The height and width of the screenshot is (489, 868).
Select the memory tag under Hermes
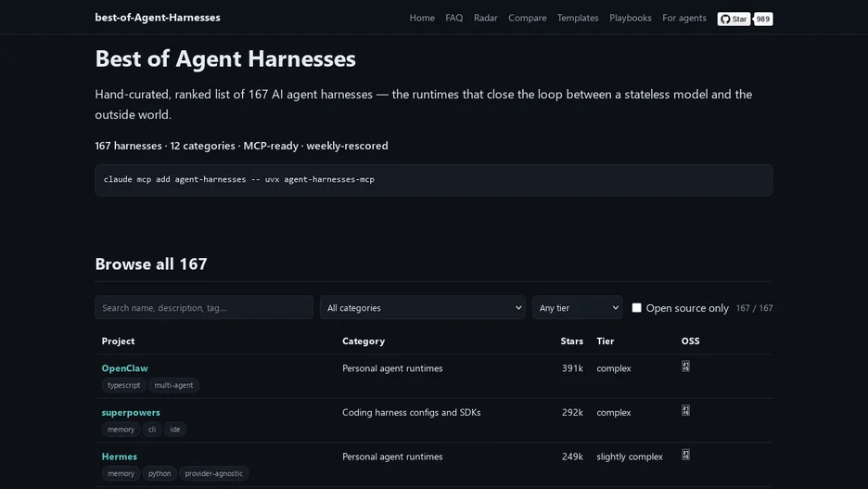[x=121, y=473]
